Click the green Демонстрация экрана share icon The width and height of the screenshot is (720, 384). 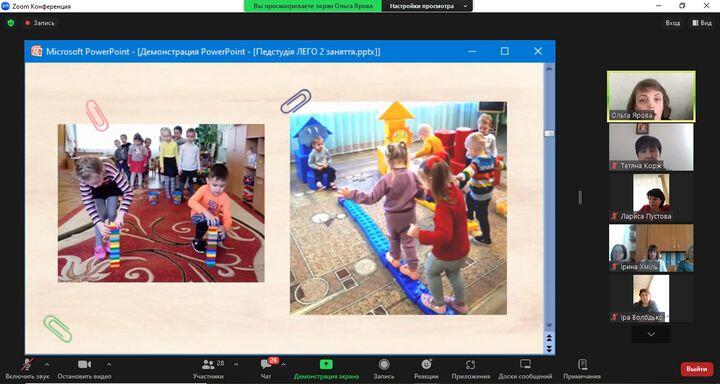pos(326,364)
